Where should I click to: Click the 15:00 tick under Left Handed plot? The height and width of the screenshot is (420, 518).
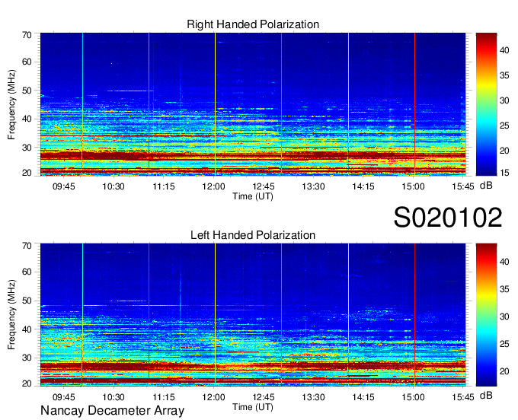tap(414, 397)
